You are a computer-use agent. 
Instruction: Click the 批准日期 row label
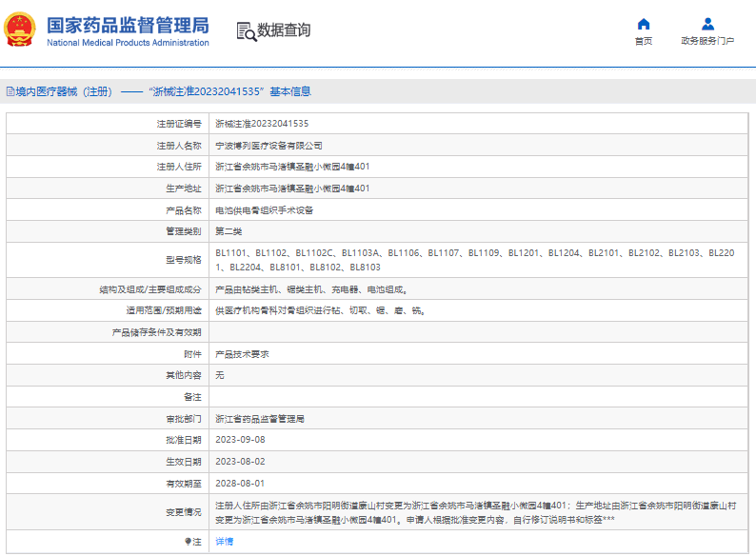(x=184, y=440)
